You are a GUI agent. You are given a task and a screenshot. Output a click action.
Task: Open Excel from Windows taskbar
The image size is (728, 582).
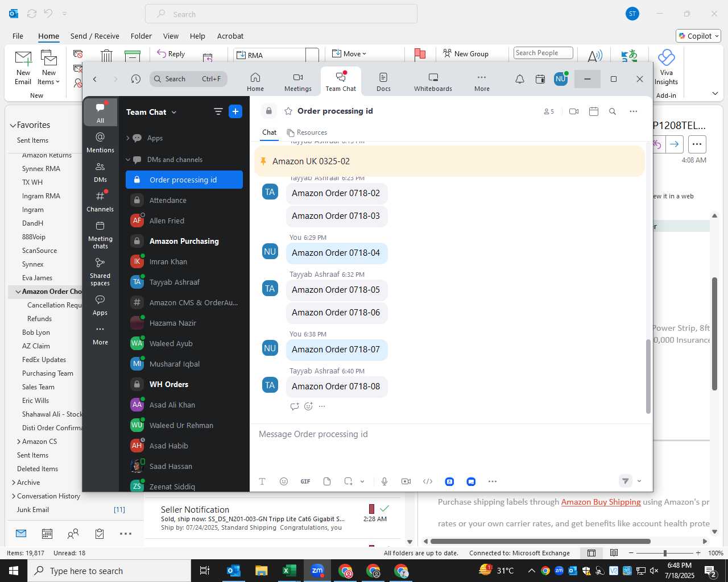tap(289, 571)
